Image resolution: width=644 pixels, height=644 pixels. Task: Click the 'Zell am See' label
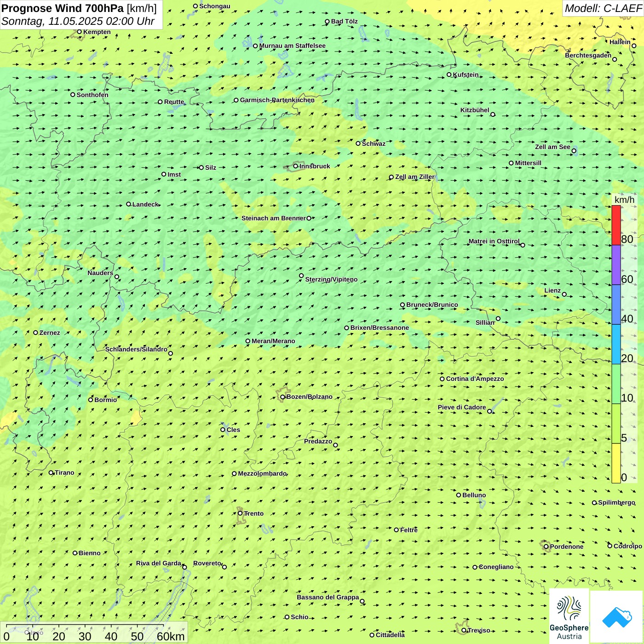point(552,147)
